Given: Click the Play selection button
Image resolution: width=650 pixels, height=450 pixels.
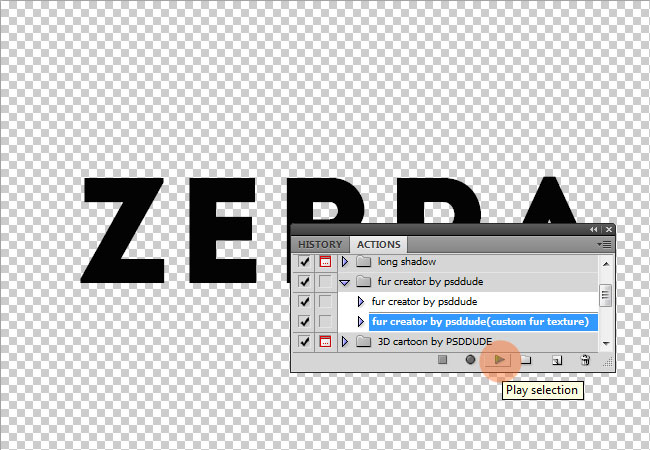Looking at the screenshot, I should click(500, 360).
